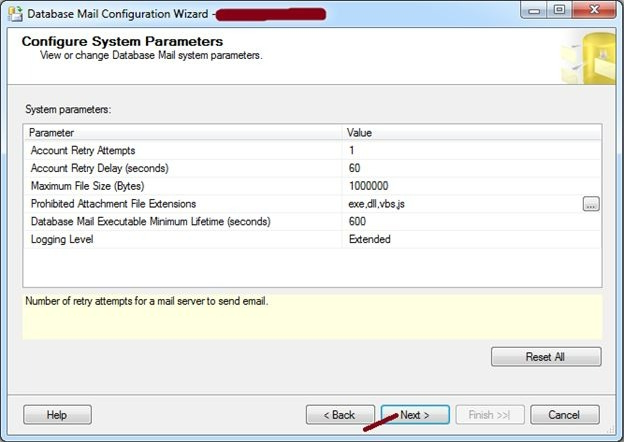Close the wizard window
Viewport: 624px width, 442px height.
coord(594,10)
